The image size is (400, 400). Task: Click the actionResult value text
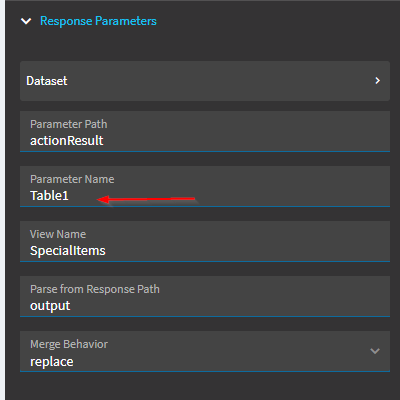67,141
